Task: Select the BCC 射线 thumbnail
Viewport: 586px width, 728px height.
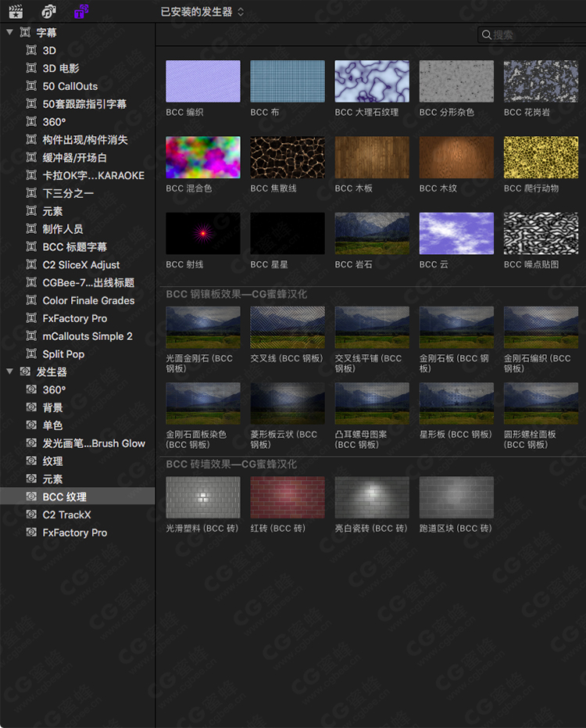Action: 203,234
